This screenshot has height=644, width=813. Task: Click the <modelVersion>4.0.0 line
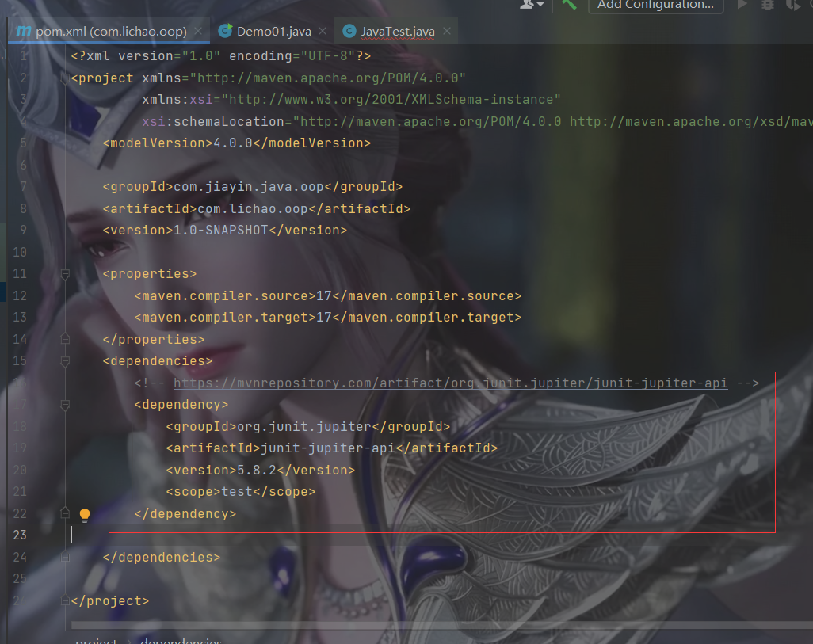click(x=237, y=143)
